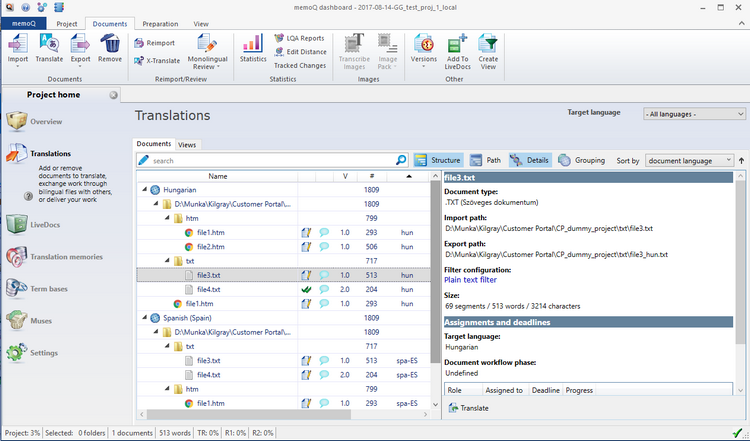Open Translation memories in the sidebar

tap(66, 256)
